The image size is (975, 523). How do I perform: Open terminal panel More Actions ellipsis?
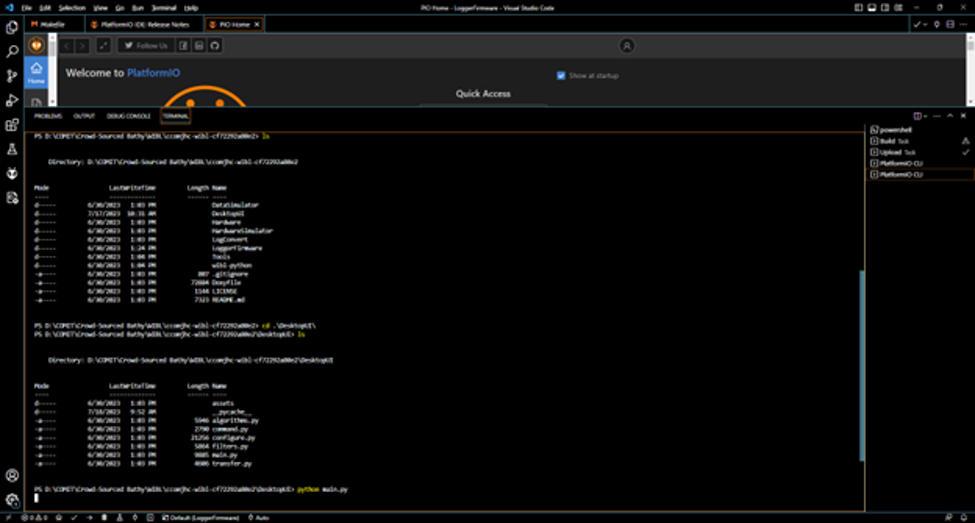click(937, 116)
